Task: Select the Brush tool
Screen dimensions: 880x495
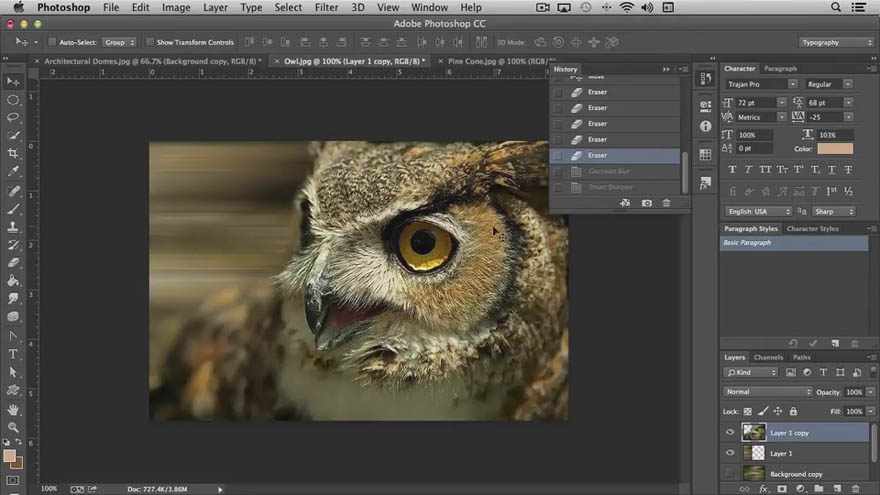Action: tap(13, 209)
